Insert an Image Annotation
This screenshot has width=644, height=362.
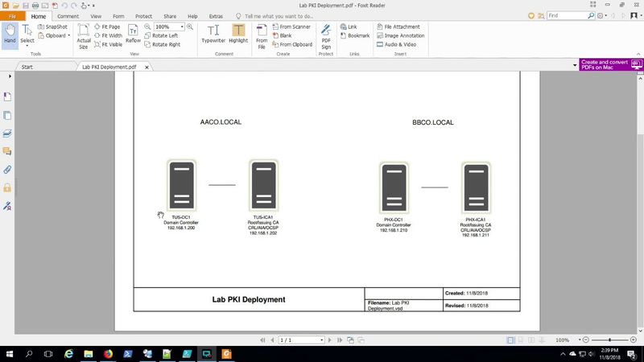click(x=400, y=35)
